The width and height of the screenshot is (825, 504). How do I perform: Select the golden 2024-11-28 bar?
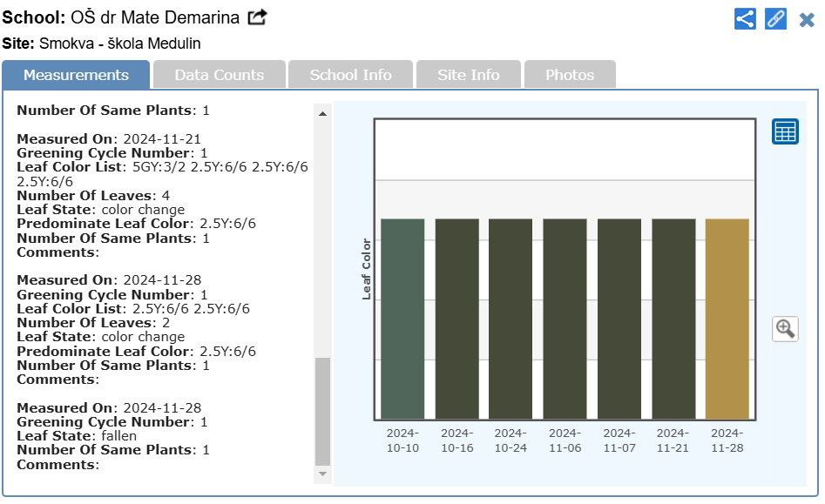tap(727, 319)
